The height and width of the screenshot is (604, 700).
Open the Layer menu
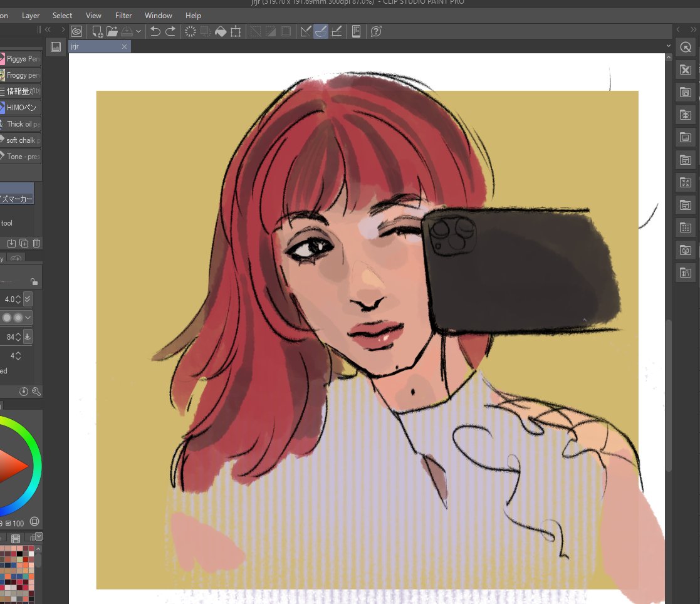31,16
